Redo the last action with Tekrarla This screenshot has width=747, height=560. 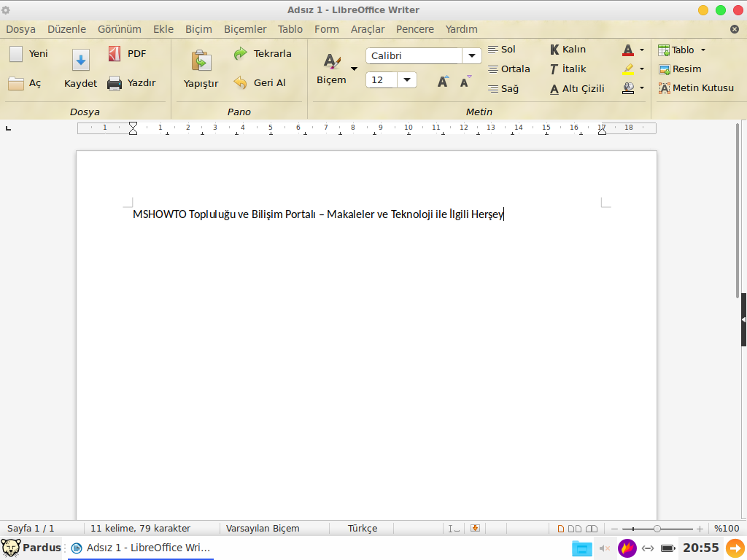pyautogui.click(x=262, y=53)
